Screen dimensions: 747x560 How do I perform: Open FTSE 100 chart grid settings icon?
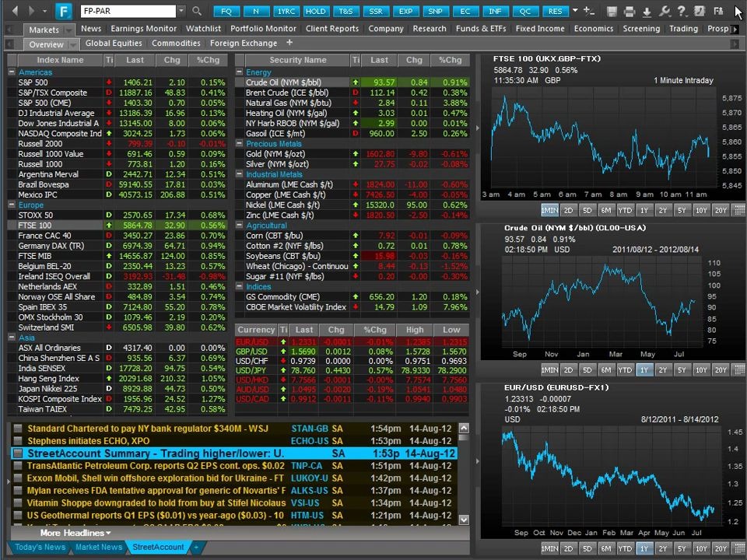[738, 210]
